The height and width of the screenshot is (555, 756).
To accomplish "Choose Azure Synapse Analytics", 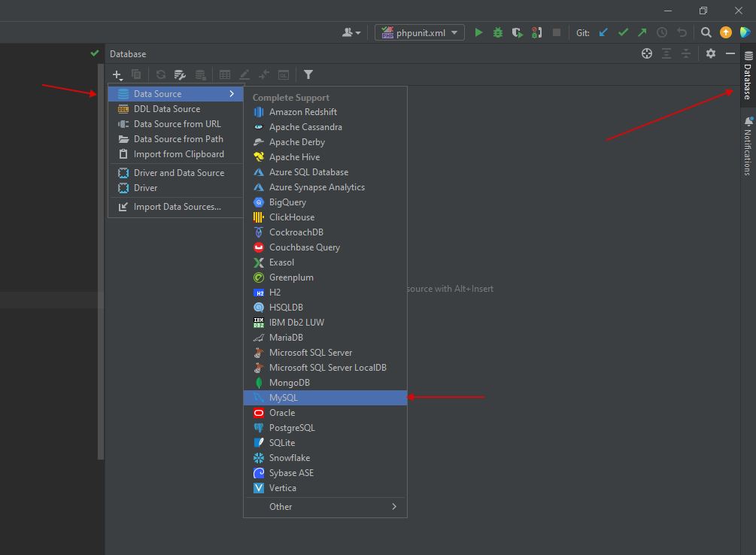I will point(326,187).
